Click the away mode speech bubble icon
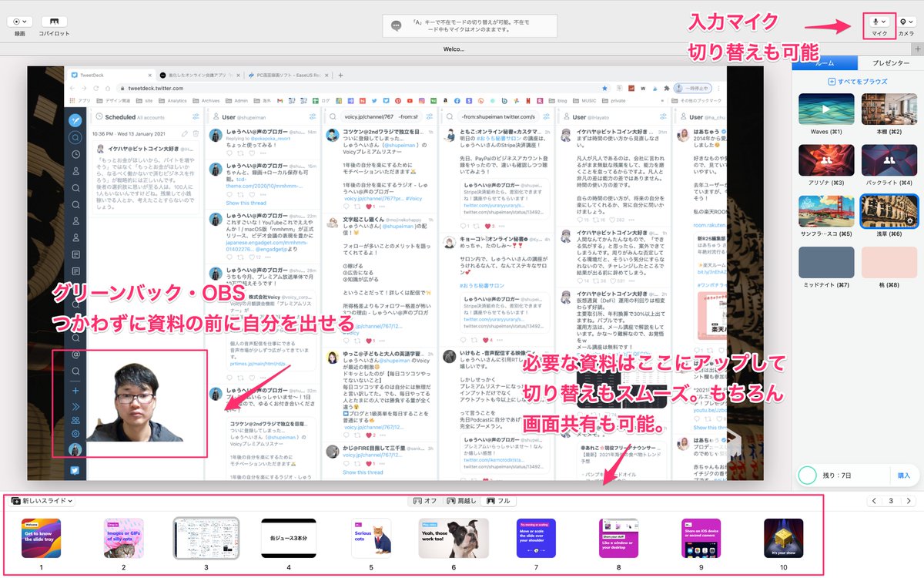Screen dimensions: 924x578 [397, 25]
